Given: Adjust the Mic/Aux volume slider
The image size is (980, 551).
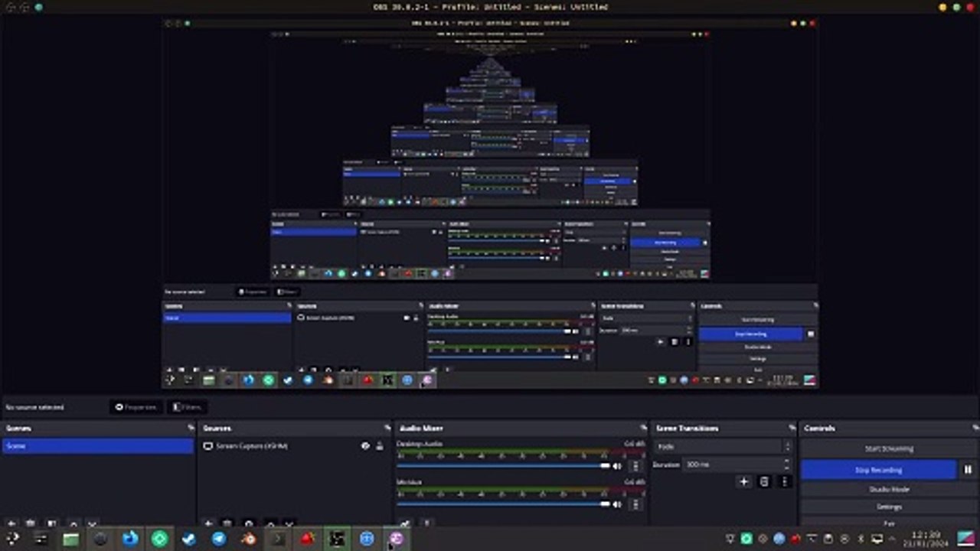Looking at the screenshot, I should 504,504.
